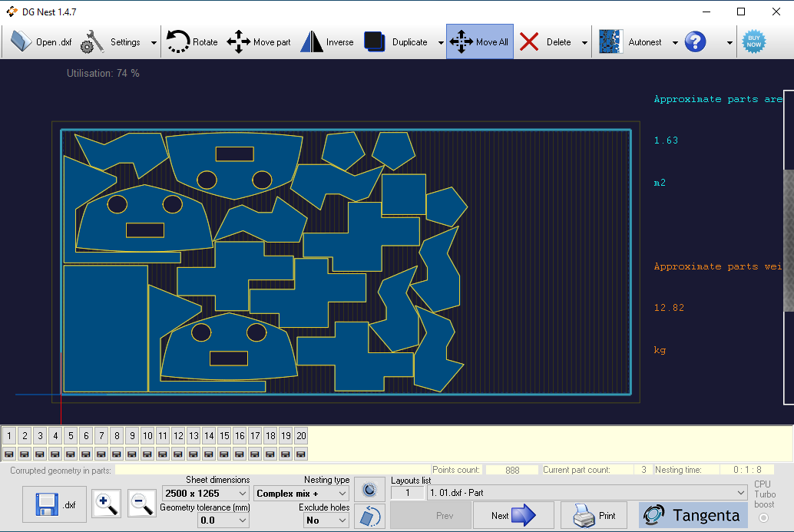Start the Autonest function

pyautogui.click(x=636, y=41)
